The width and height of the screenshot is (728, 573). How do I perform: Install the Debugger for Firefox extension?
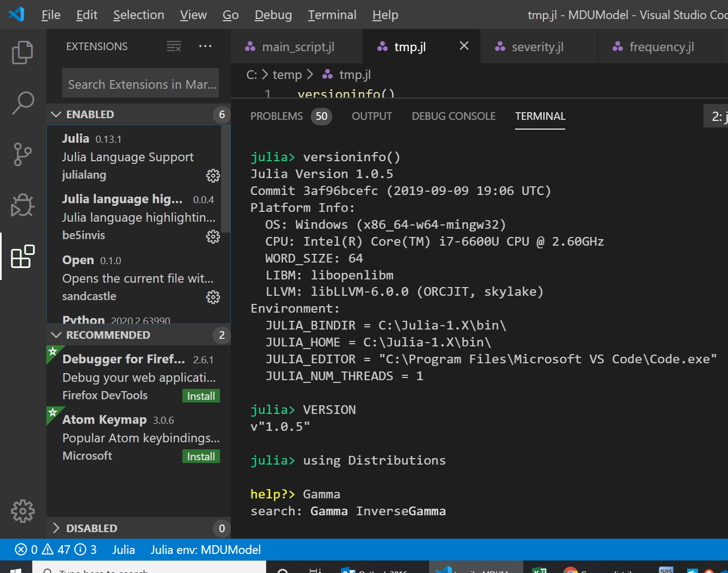[x=201, y=396]
